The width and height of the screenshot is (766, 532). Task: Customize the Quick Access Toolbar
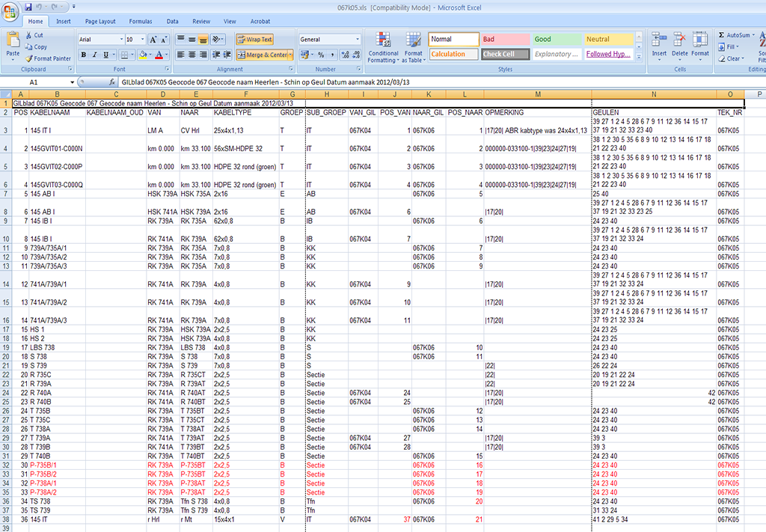pos(74,7)
